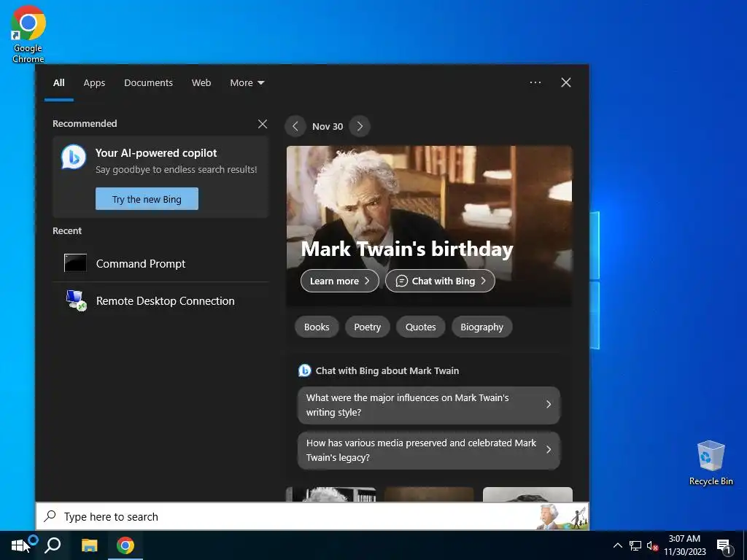Click the 'Your AI-powered copilot' heading
The height and width of the screenshot is (560, 747).
point(156,153)
